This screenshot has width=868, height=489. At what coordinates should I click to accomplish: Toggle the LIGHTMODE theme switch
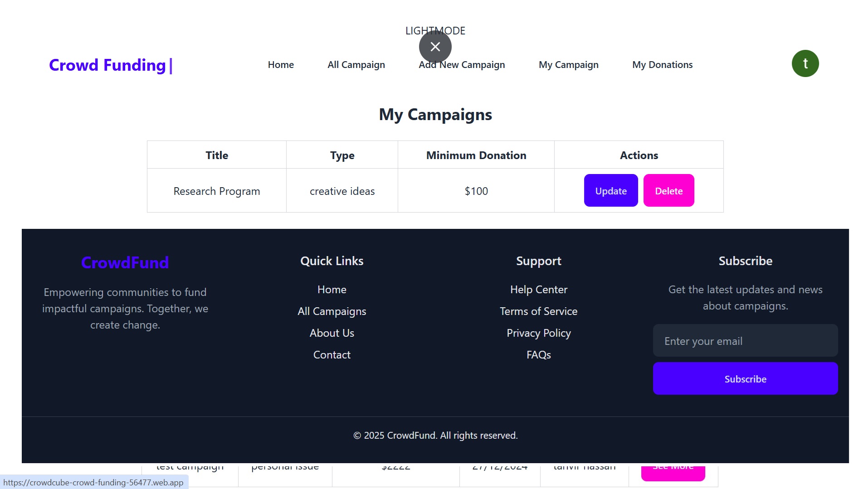click(435, 30)
